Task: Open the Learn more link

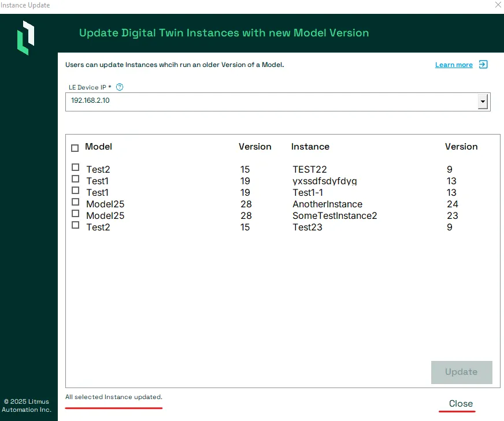Action: tap(454, 65)
